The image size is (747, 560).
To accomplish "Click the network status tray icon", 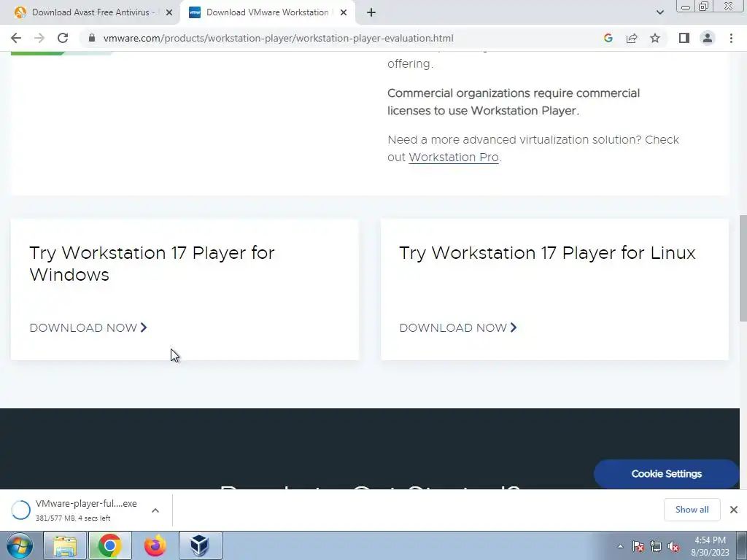I will (656, 546).
